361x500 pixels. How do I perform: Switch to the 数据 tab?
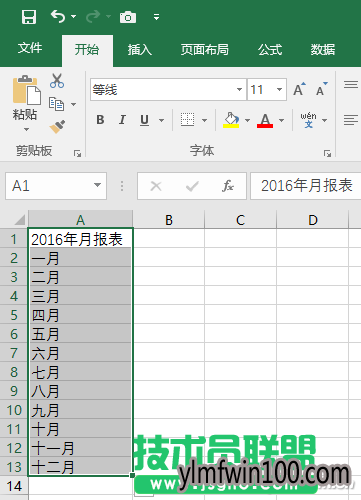(323, 50)
